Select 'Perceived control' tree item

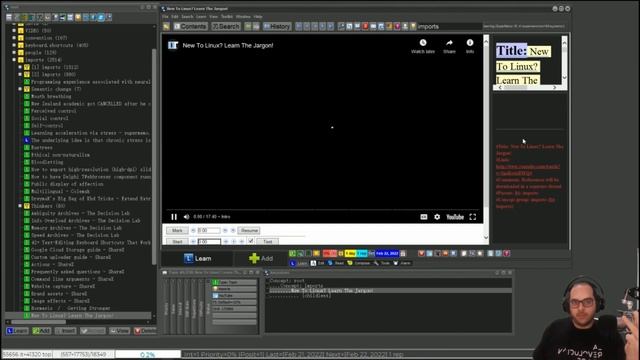[53, 111]
